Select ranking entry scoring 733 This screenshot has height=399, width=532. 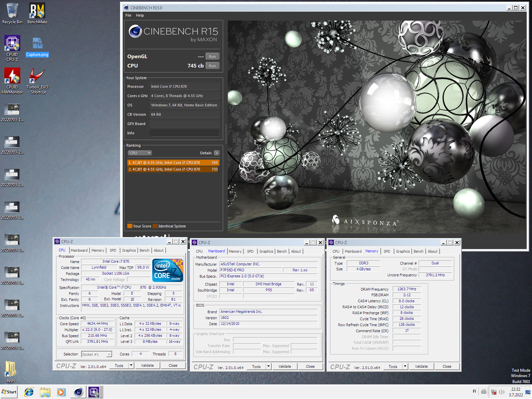[x=173, y=169]
